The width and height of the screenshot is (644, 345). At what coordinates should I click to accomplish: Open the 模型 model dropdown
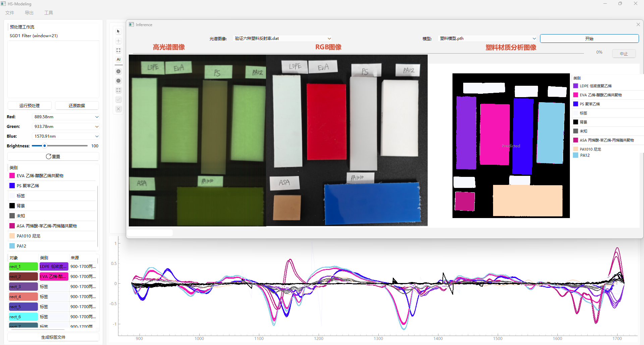pyautogui.click(x=487, y=39)
